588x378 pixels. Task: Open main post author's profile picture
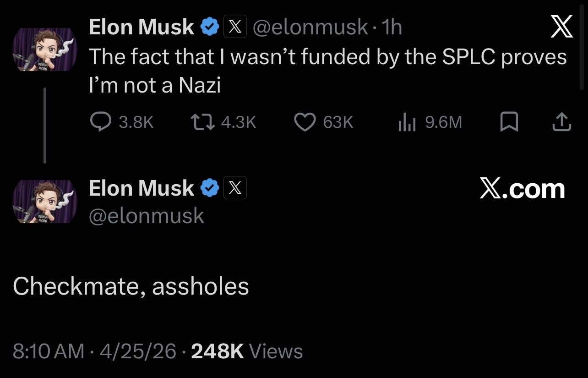coord(44,202)
